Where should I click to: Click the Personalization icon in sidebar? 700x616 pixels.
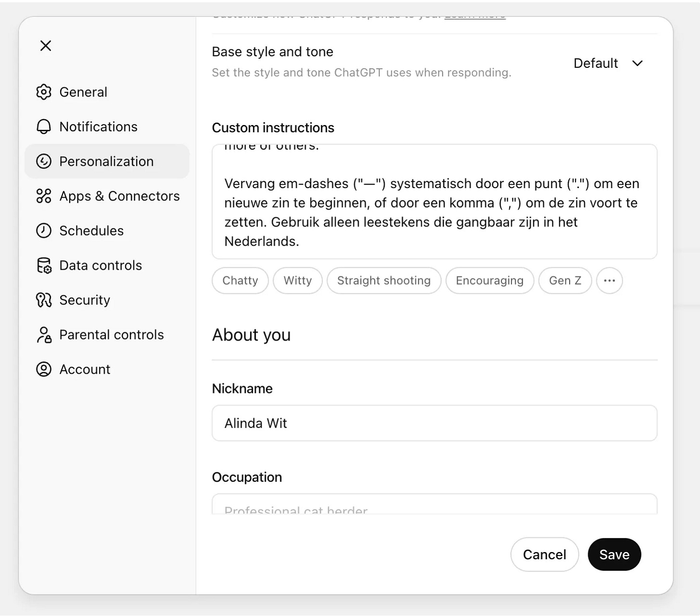(44, 161)
